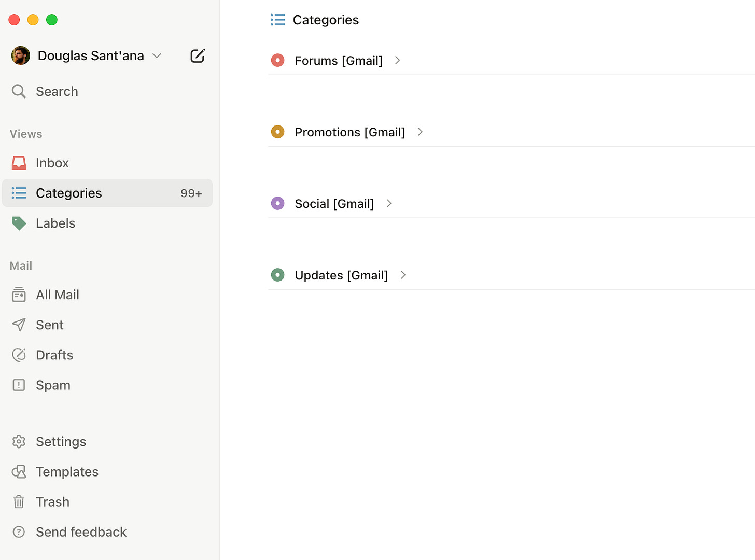Click the Trash bin icon
The width and height of the screenshot is (755, 560).
coord(19,501)
